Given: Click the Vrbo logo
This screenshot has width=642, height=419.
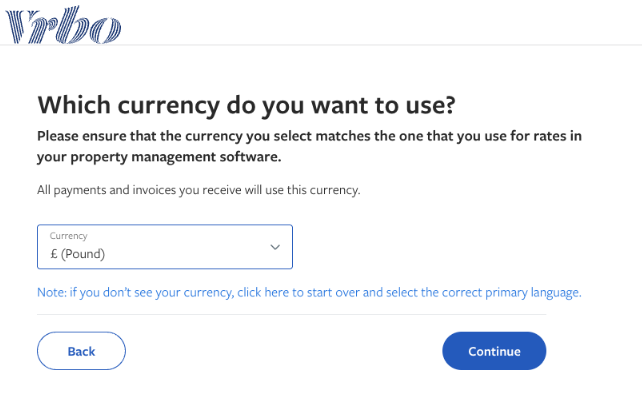Looking at the screenshot, I should [63, 25].
